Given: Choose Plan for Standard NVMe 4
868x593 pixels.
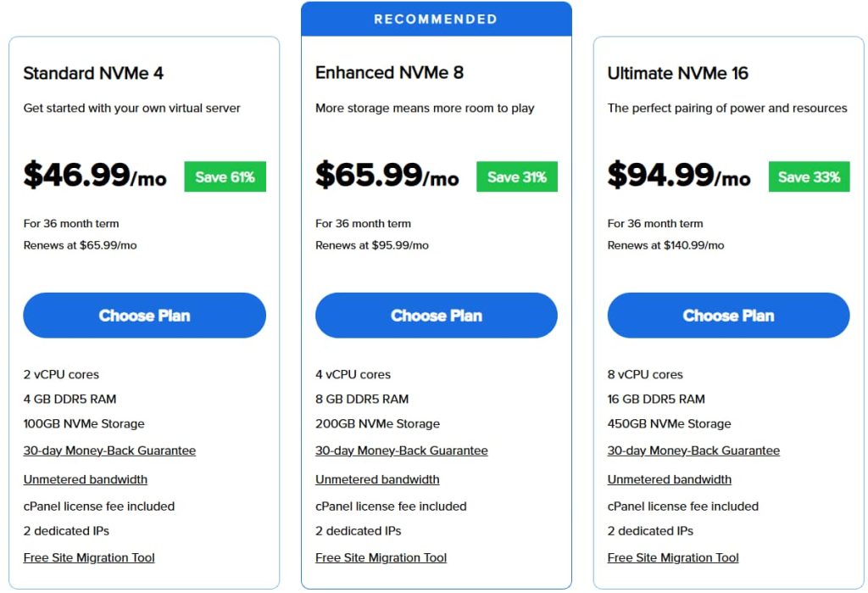Looking at the screenshot, I should (x=144, y=316).
